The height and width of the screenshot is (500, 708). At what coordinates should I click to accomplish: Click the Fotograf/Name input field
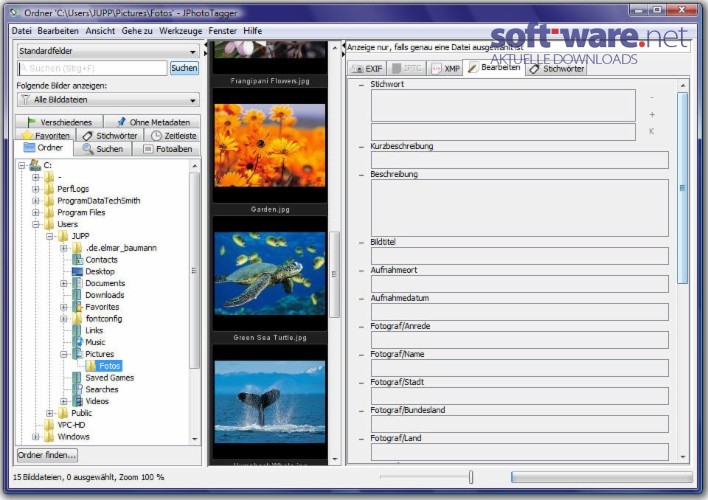(519, 368)
